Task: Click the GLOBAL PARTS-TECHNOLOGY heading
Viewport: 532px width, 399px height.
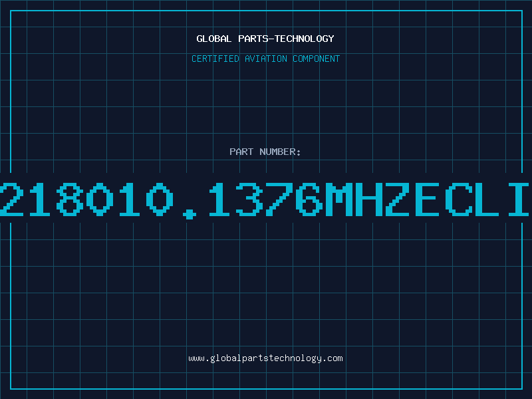Action: click(265, 39)
